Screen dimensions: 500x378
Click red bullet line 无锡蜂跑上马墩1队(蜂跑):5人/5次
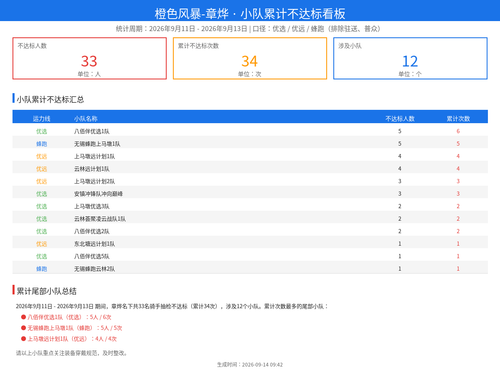[x=72, y=328]
